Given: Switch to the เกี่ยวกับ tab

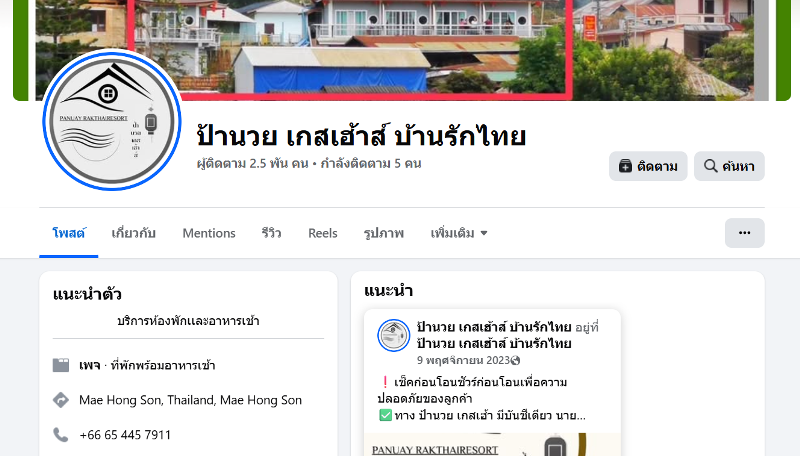Looking at the screenshot, I should tap(134, 233).
